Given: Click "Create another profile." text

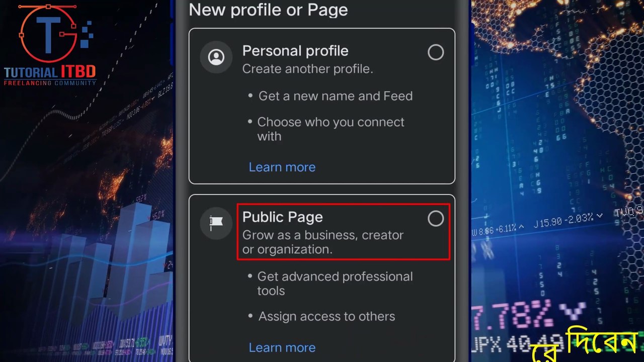Looking at the screenshot, I should click(308, 69).
